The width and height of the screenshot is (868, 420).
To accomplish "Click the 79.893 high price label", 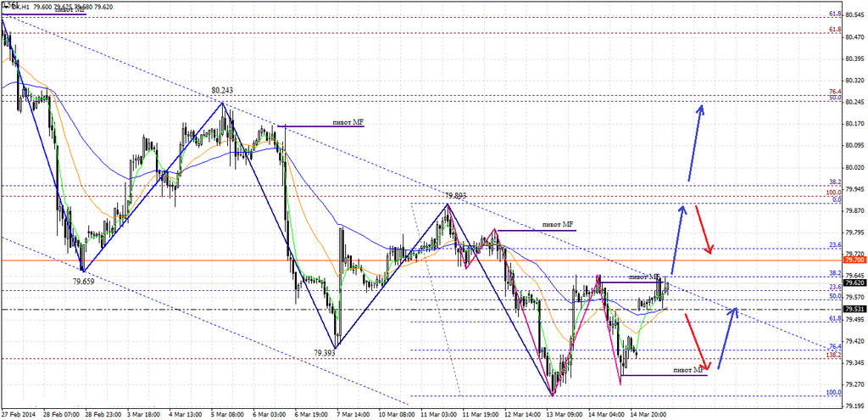I will [455, 196].
